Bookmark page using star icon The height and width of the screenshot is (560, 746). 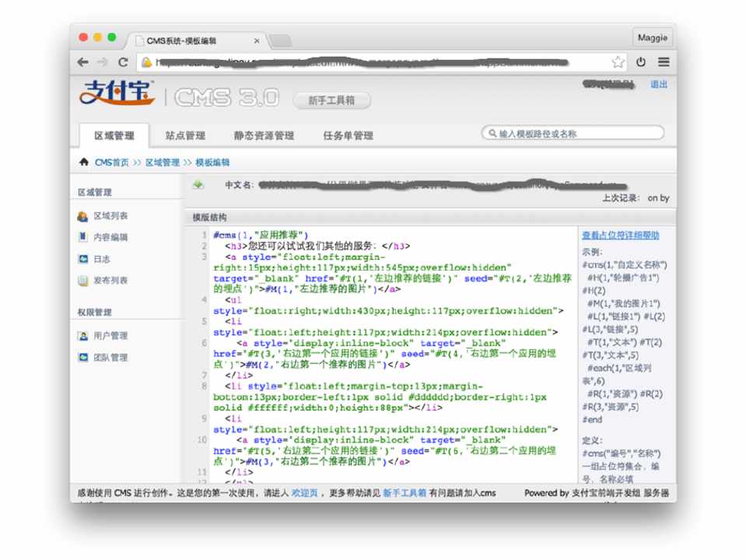pos(618,62)
